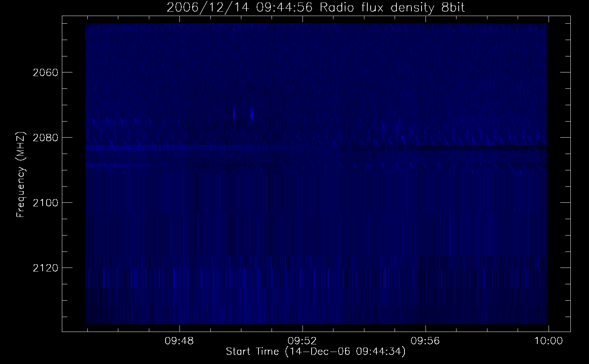Viewport: 589px width, 364px height.
Task: Click the 09:52 time tick label
Action: tap(302, 341)
